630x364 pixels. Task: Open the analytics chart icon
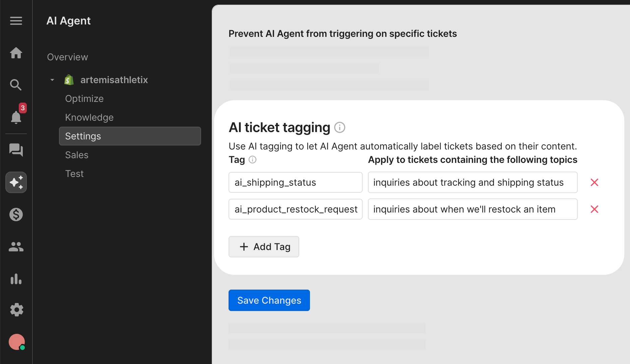16,279
